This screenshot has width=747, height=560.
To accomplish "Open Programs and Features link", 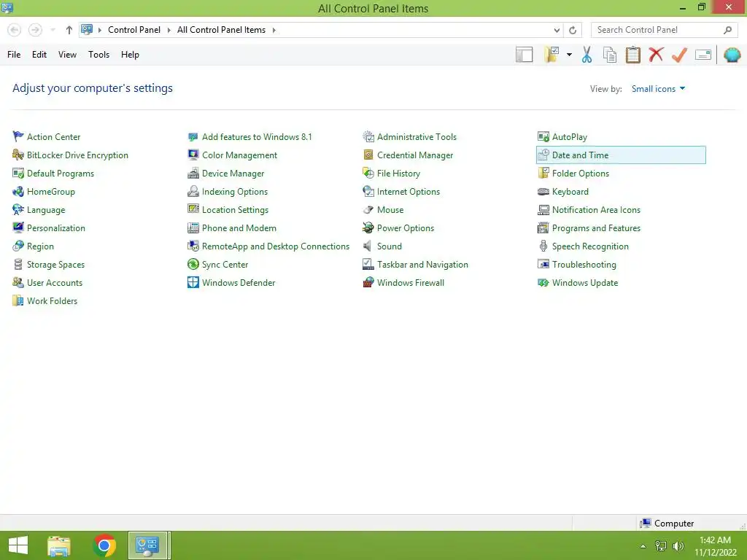I will pyautogui.click(x=596, y=228).
